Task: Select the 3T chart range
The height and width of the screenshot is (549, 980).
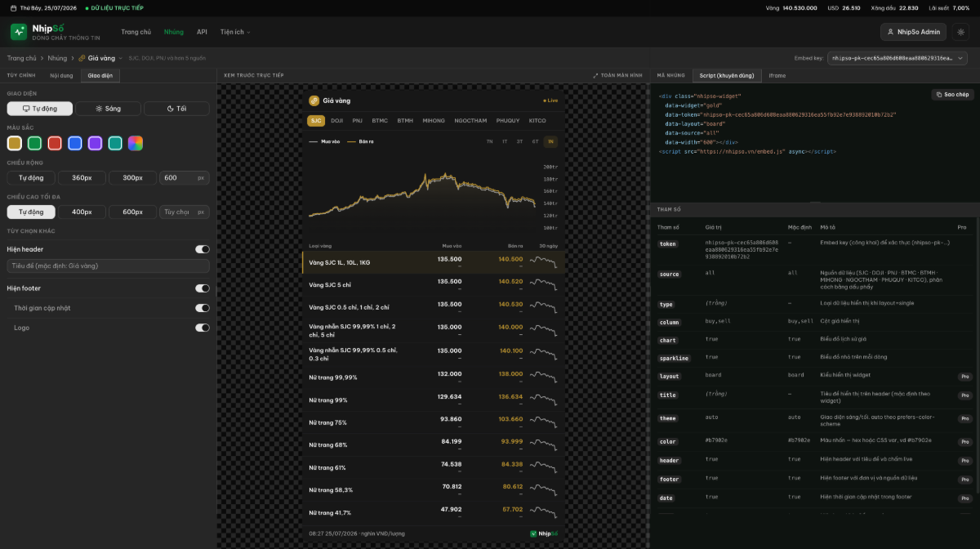Action: click(520, 141)
